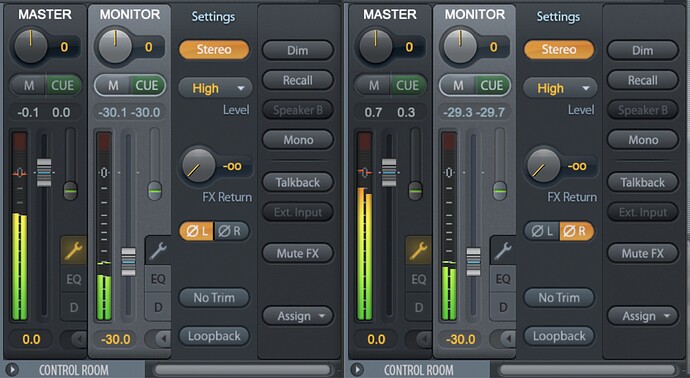Click right Monitor volume fader handle

[473, 262]
